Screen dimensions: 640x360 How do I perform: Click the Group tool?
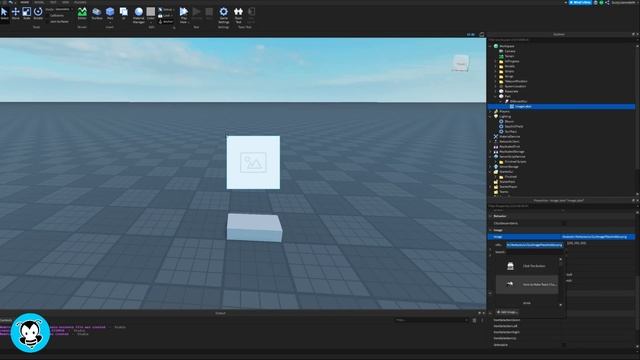pyautogui.click(x=166, y=9)
